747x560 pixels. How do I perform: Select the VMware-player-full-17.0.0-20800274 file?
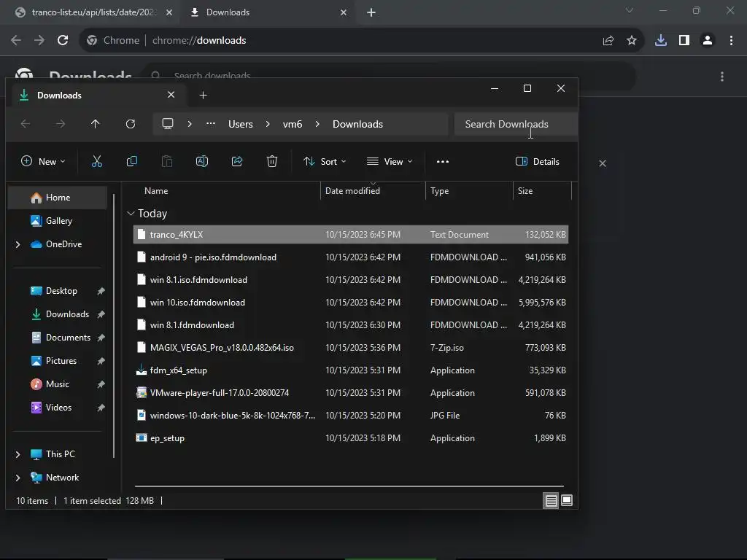click(351, 393)
